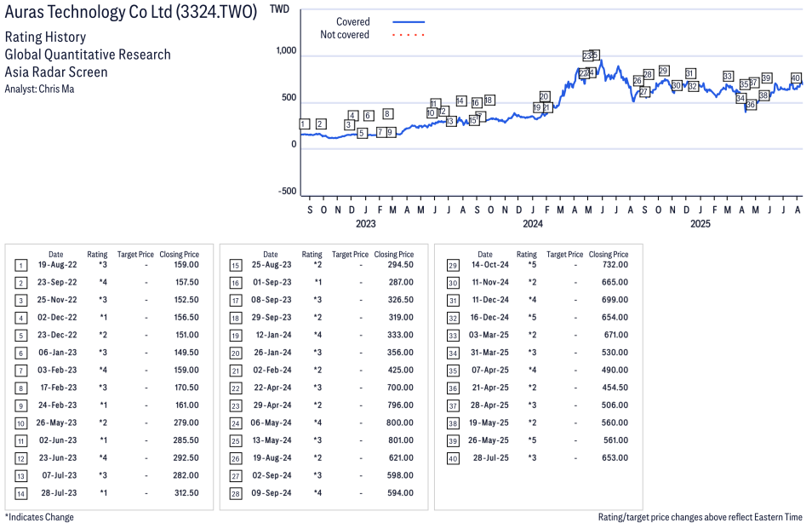
Task: Click the Auras Technology Co Ltd title
Action: point(131,12)
